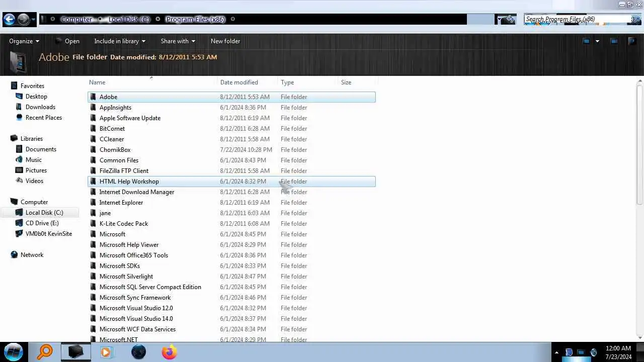Click the Microsoft Help Viewer folder name
This screenshot has width=644, height=362.
129,245
